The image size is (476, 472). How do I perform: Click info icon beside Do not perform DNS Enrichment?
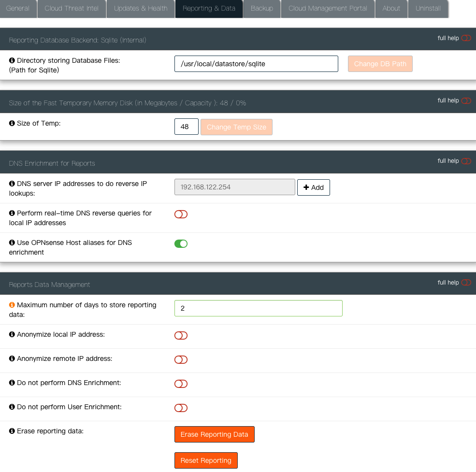click(x=12, y=383)
